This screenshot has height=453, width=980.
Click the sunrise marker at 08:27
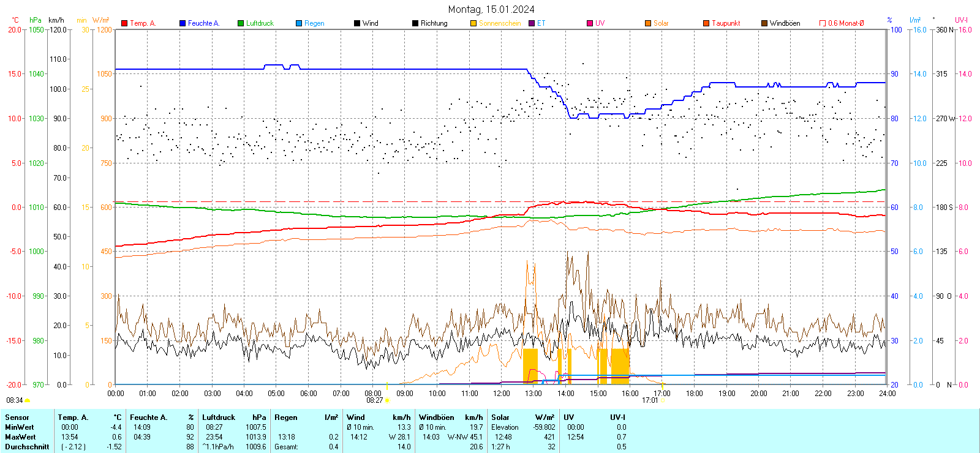387,400
